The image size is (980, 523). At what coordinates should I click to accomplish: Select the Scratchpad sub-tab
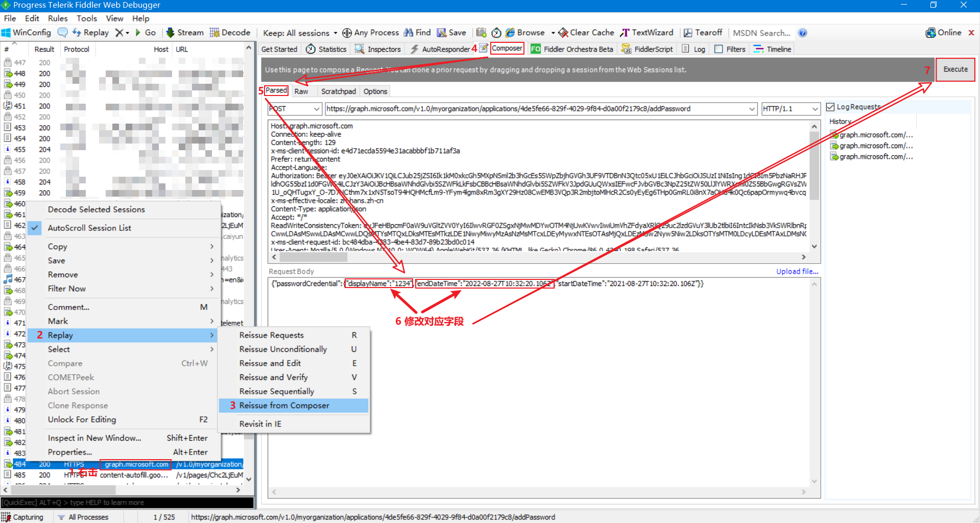coord(338,91)
